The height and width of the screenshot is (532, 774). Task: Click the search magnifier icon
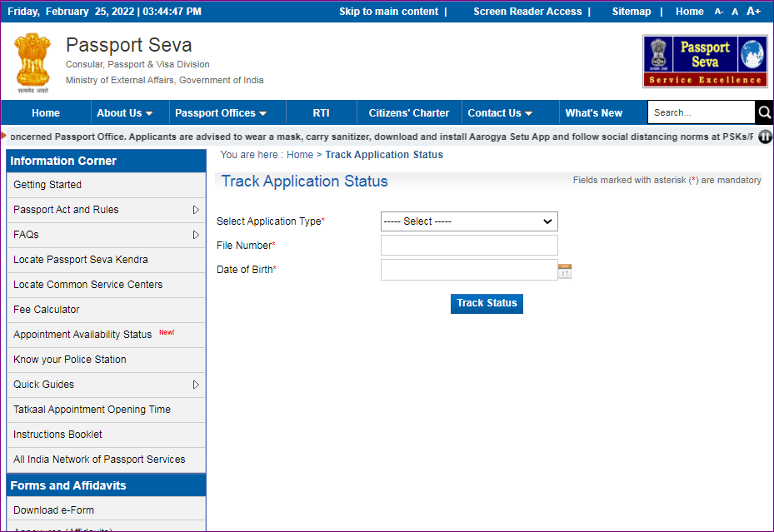pos(764,112)
